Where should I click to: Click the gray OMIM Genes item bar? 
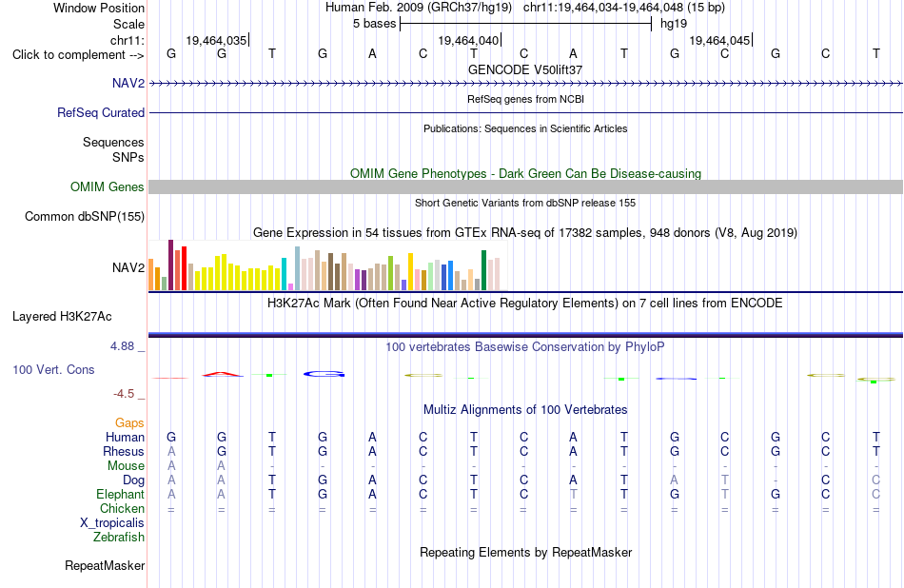pyautogui.click(x=526, y=186)
